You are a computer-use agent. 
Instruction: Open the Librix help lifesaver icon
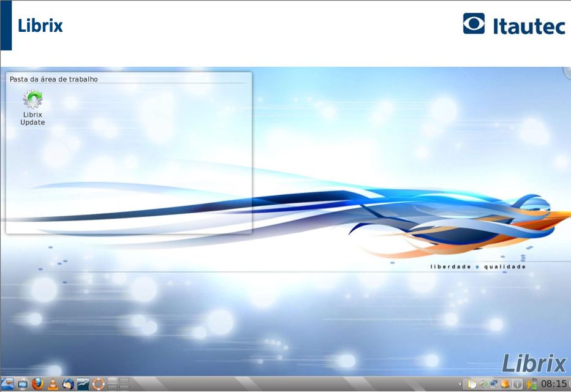97,385
